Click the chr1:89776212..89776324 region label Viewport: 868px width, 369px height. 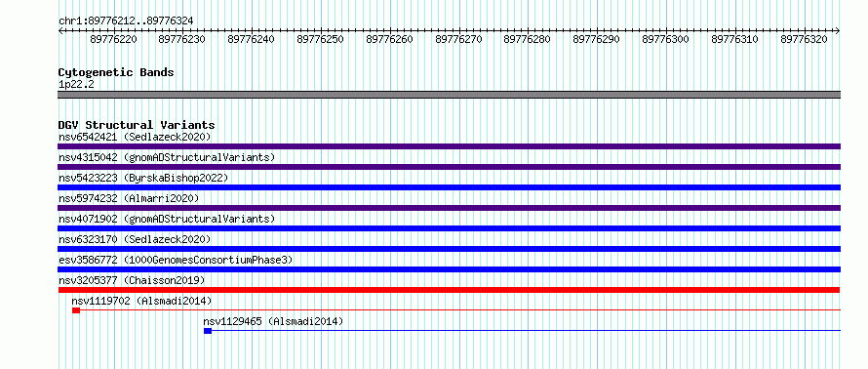126,20
